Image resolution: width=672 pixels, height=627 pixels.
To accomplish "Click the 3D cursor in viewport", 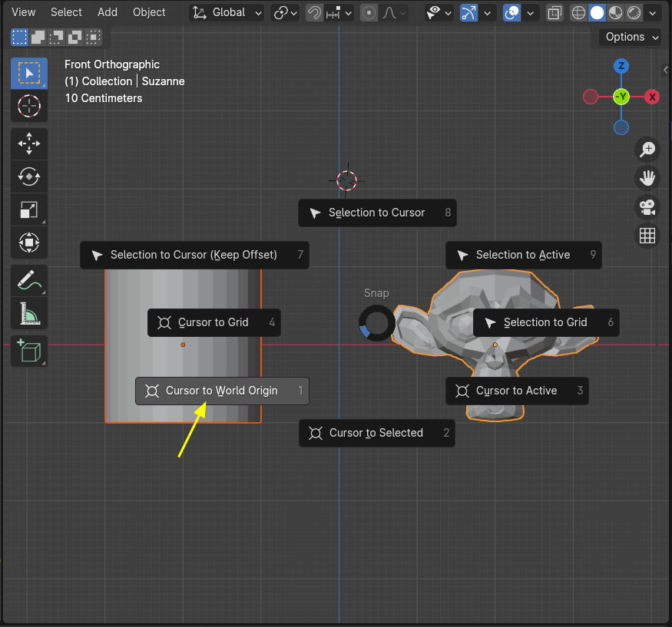I will tap(346, 181).
